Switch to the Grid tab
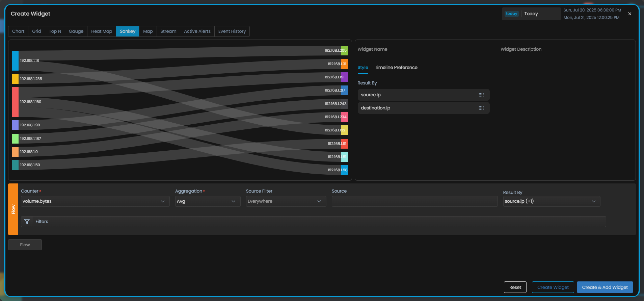The width and height of the screenshot is (644, 301). [36, 31]
